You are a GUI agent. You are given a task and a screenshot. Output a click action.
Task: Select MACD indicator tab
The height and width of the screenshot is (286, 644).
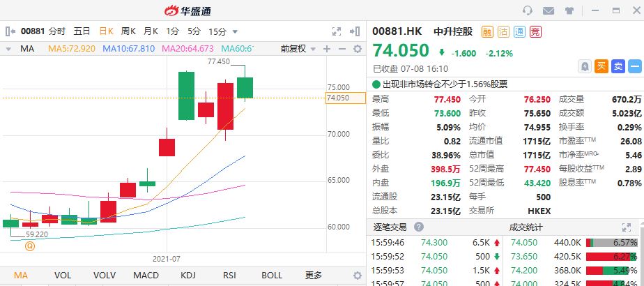tap(146, 276)
